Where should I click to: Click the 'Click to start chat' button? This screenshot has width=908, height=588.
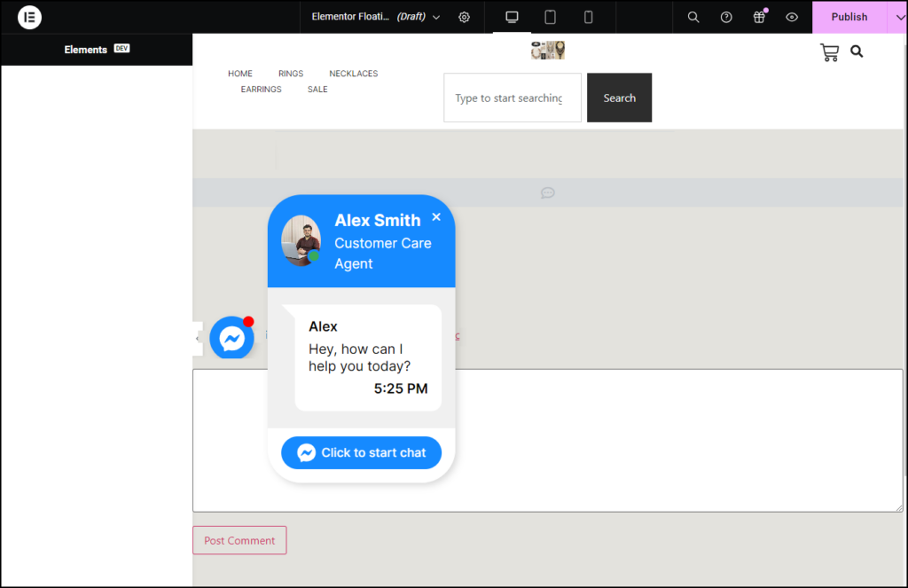[x=361, y=452]
